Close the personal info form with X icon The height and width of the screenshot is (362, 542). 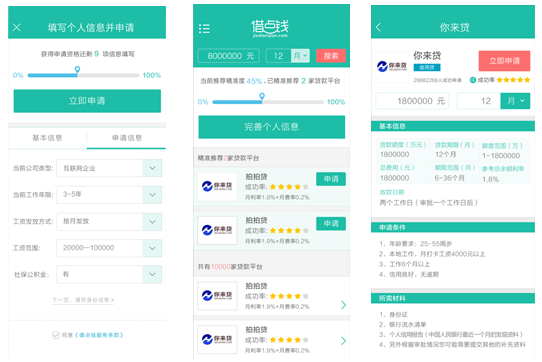17,27
